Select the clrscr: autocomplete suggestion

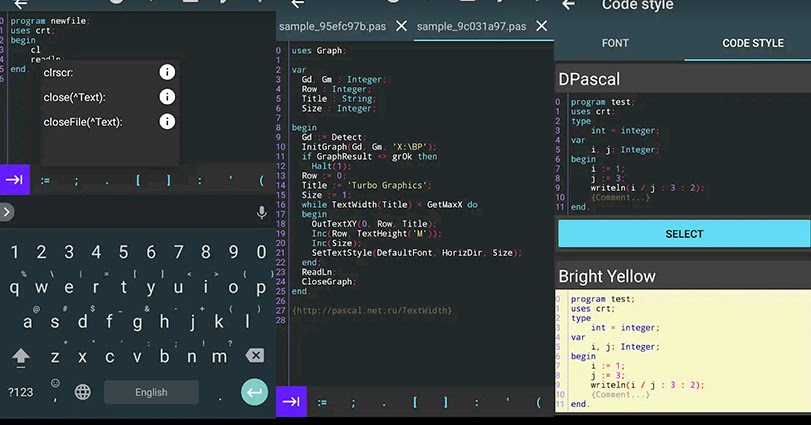click(x=58, y=72)
